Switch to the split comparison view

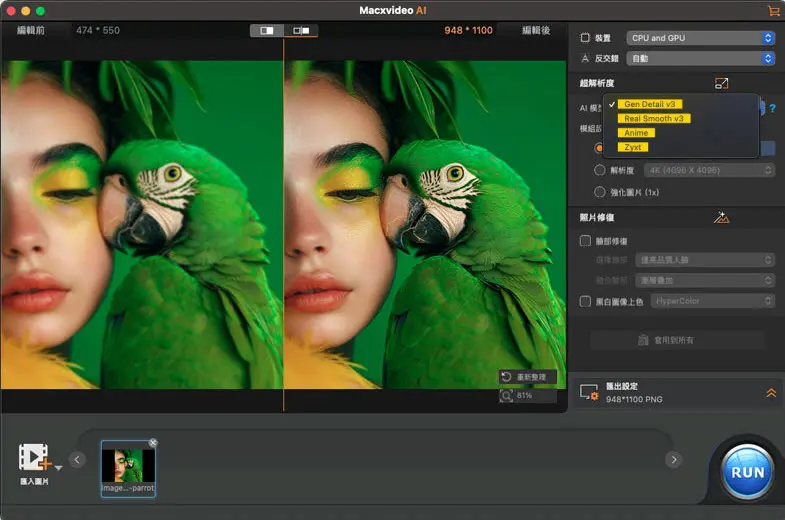tap(267, 31)
